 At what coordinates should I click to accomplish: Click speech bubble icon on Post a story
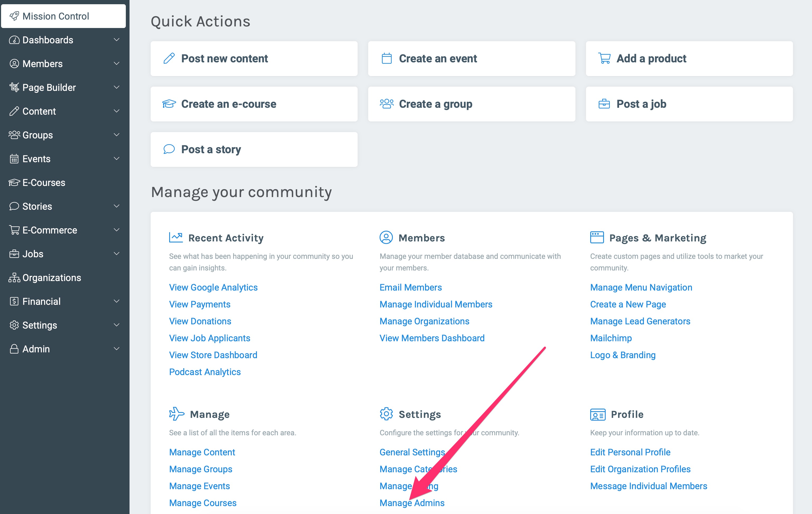click(169, 149)
